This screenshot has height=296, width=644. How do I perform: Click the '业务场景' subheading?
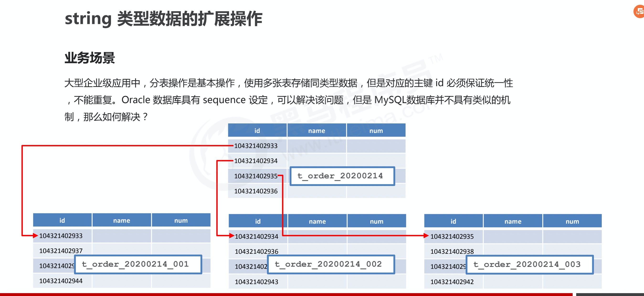coord(90,58)
